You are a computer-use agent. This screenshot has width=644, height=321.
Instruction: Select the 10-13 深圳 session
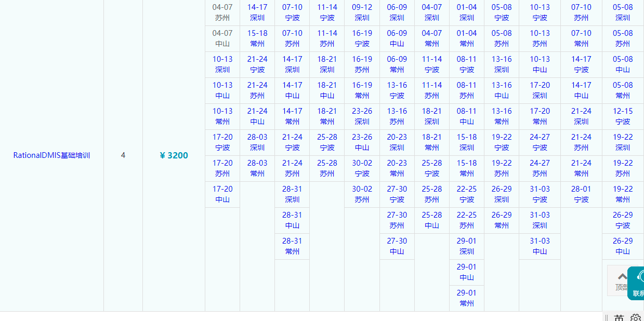222,64
